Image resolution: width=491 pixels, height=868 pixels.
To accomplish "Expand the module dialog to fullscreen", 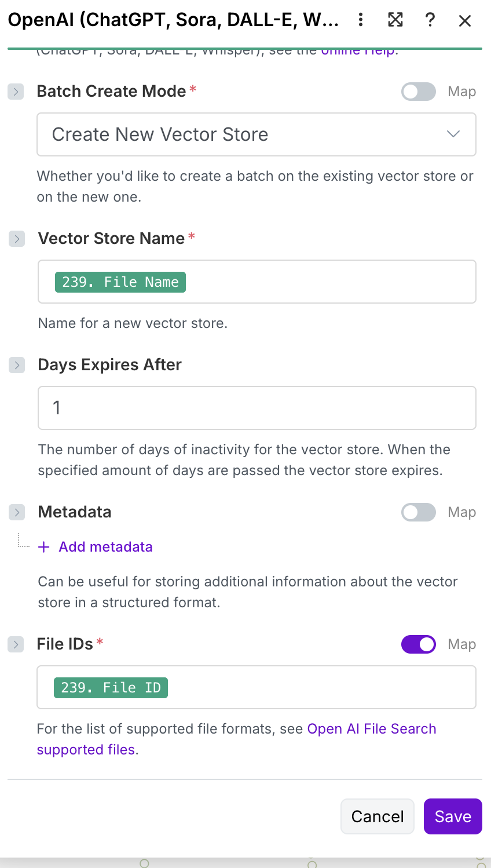I will [395, 20].
